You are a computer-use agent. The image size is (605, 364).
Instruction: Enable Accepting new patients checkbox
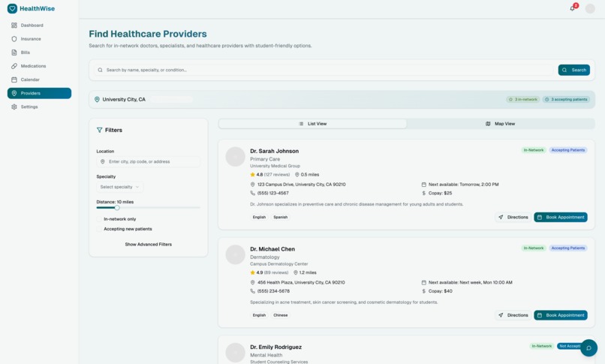point(99,229)
